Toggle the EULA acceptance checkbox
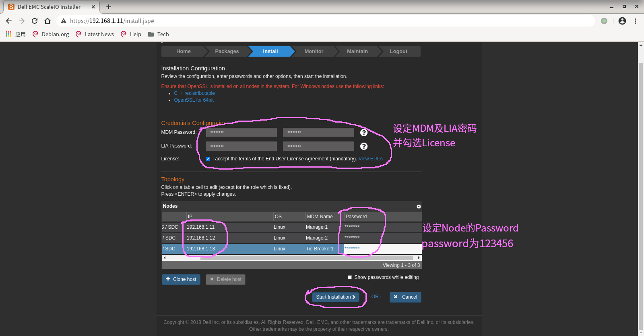 [x=208, y=159]
